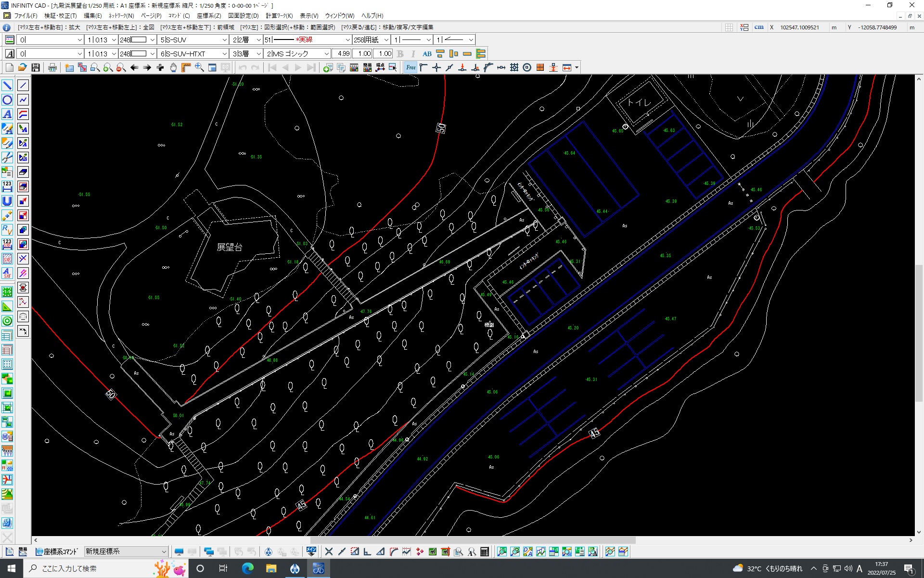Toggle endpoint snap mode
Viewport: 924px width, 578px height.
[423, 67]
